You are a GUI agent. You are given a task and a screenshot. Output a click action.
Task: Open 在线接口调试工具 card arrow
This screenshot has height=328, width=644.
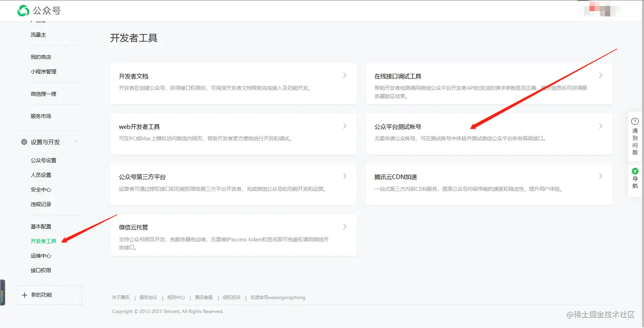pos(601,75)
